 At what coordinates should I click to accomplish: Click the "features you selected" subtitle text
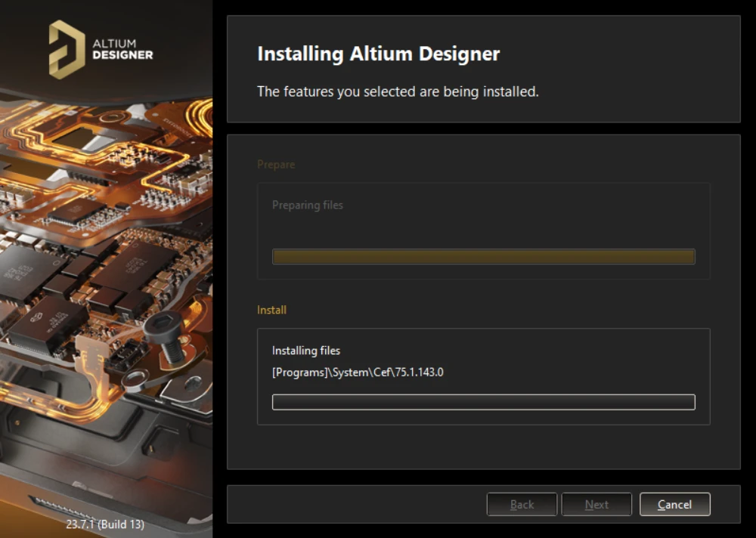pyautogui.click(x=398, y=91)
